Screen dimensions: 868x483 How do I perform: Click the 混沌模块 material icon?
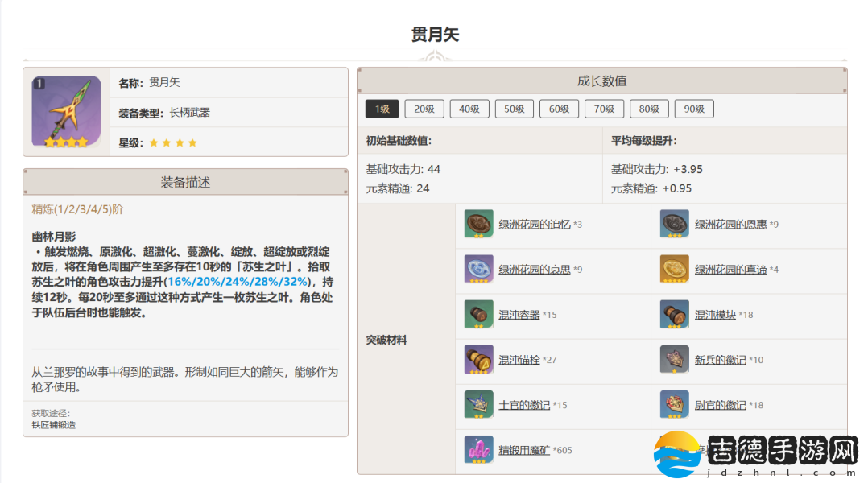click(675, 314)
